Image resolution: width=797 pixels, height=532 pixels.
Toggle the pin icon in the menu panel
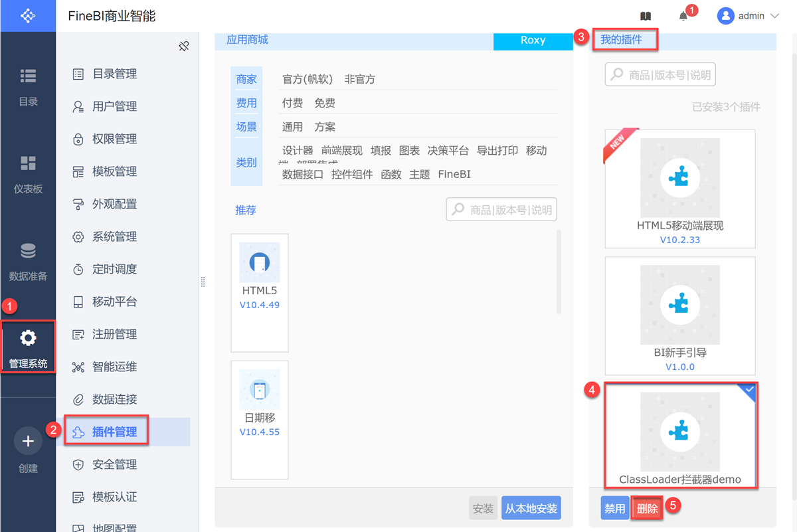tap(184, 46)
